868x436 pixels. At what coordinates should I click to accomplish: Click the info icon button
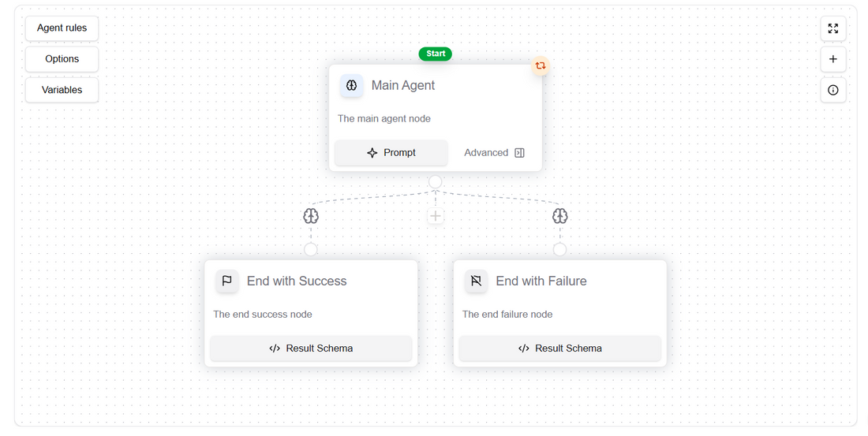click(x=833, y=90)
